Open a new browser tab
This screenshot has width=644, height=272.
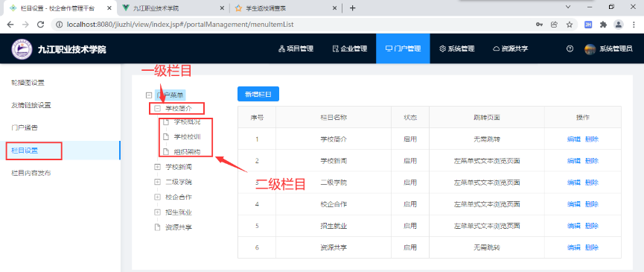(352, 7)
